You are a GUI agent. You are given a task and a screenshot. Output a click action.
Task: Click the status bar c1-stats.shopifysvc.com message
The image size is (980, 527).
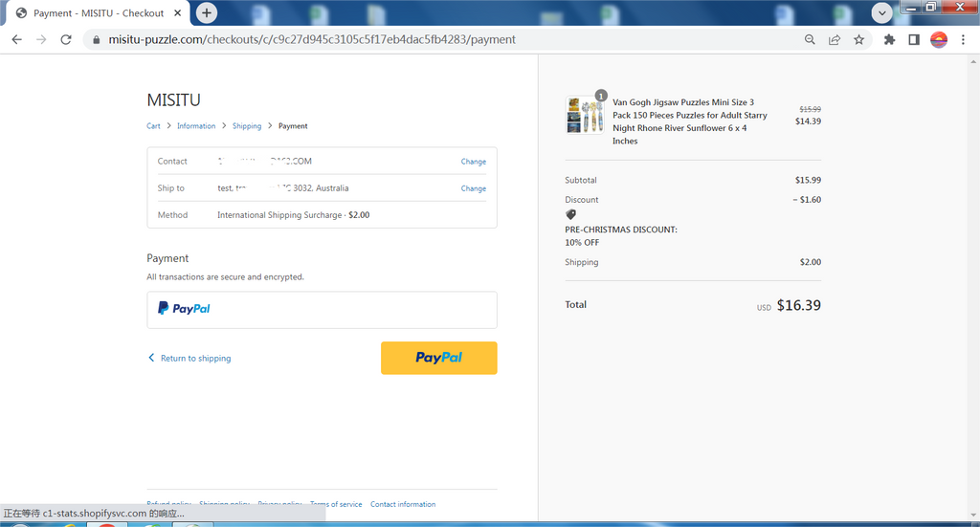94,514
